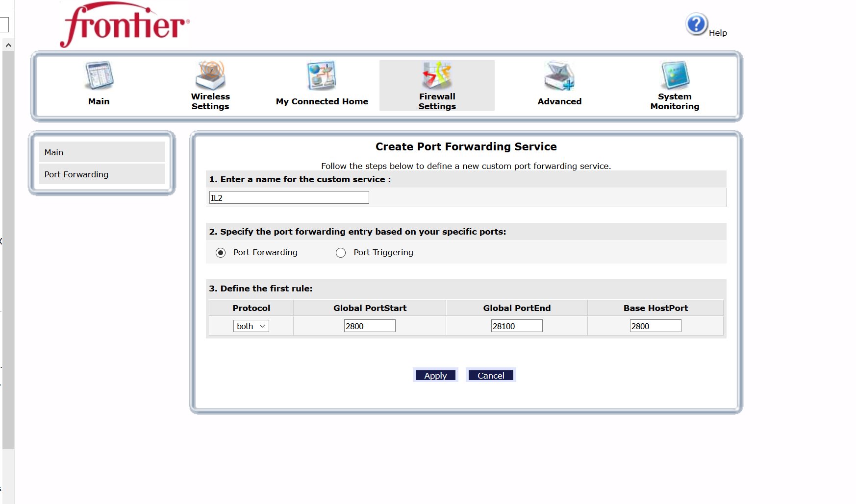Click the '1. Enter a name for the custom service' heading

click(300, 179)
